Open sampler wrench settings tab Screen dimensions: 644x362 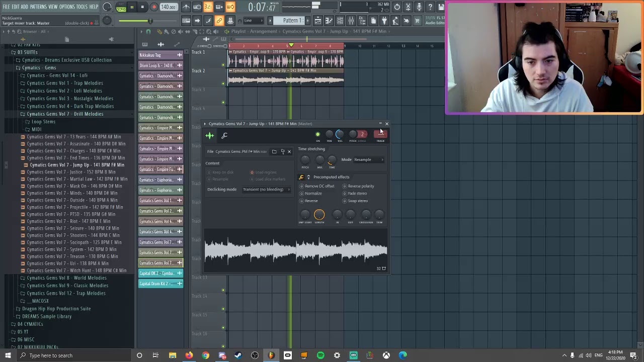click(x=224, y=135)
